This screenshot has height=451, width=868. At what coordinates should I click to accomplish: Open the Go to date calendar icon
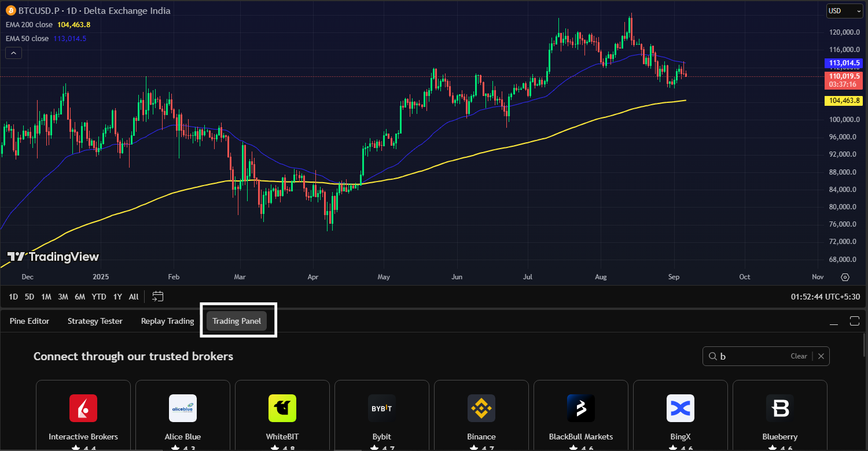(x=157, y=296)
